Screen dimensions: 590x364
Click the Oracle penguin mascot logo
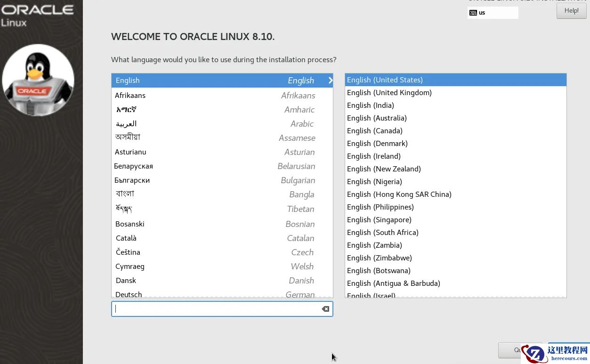pos(38,81)
